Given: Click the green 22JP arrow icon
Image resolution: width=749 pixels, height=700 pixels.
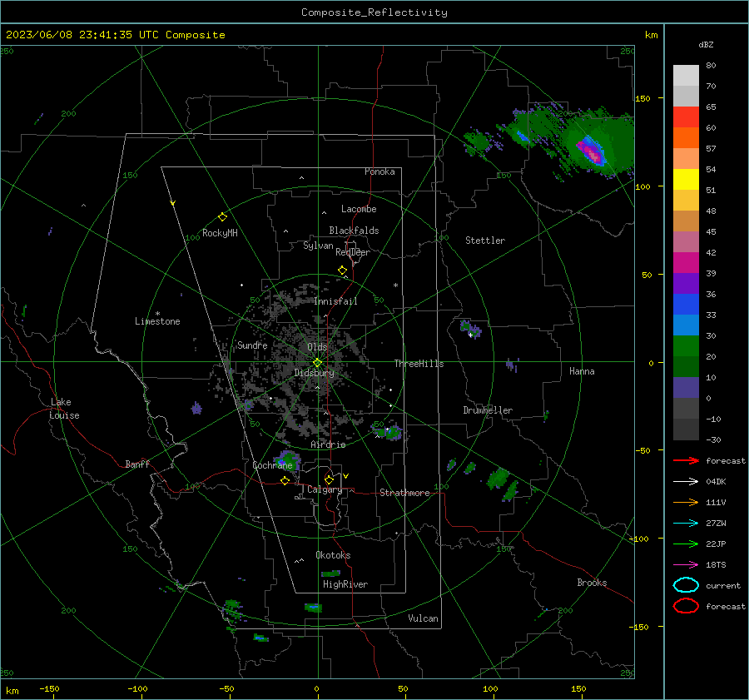Looking at the screenshot, I should click(686, 544).
